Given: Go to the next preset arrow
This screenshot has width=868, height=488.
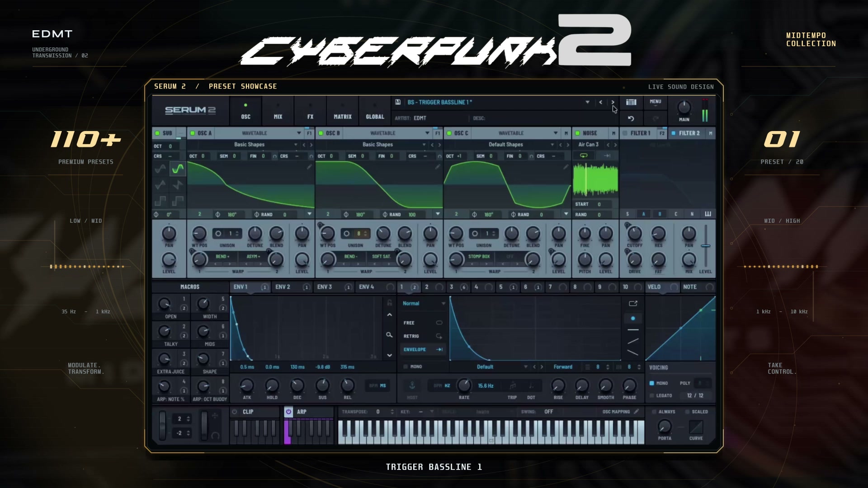Looking at the screenshot, I should point(613,103).
